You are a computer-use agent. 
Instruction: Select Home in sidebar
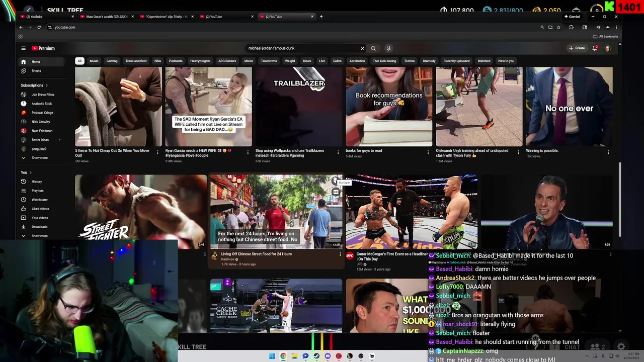[x=42, y=62]
